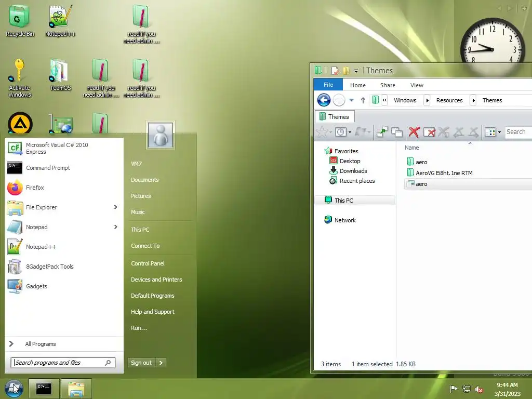
Task: Switch to Command Prompt taskbar button
Action: point(44,389)
